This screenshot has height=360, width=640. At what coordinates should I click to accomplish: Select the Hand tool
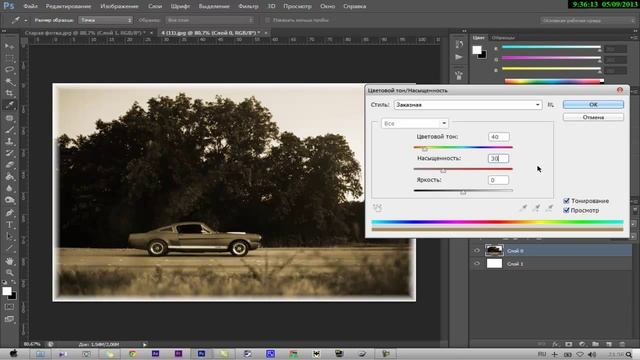(9, 261)
